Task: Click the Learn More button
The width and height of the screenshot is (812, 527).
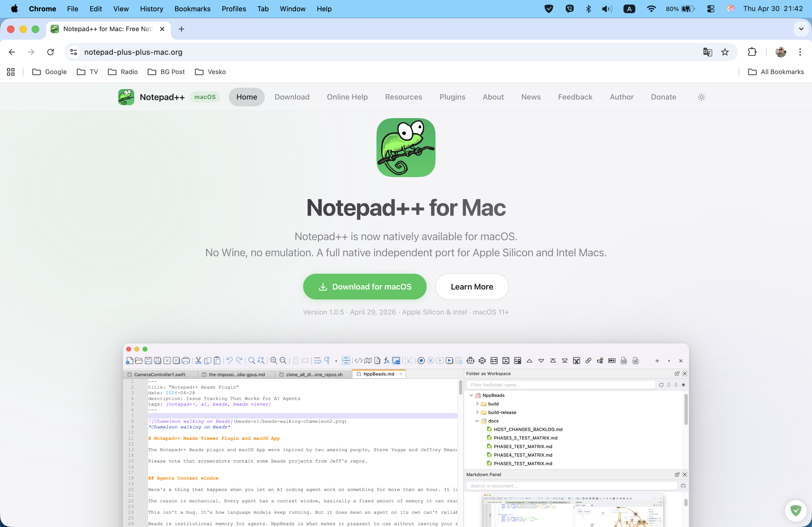Action: pyautogui.click(x=472, y=287)
